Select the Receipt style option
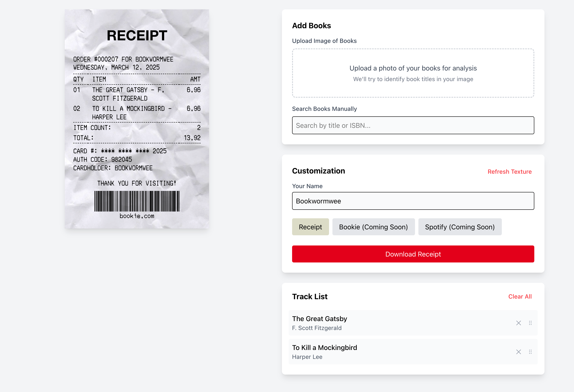Screen dimensions: 574x392 tap(310, 227)
